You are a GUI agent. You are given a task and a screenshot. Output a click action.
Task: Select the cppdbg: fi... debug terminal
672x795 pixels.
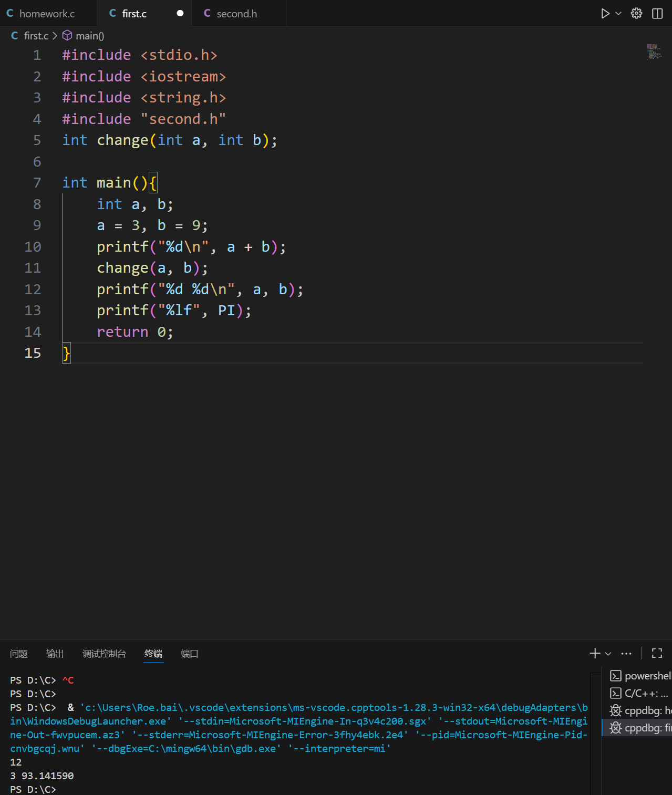point(637,728)
